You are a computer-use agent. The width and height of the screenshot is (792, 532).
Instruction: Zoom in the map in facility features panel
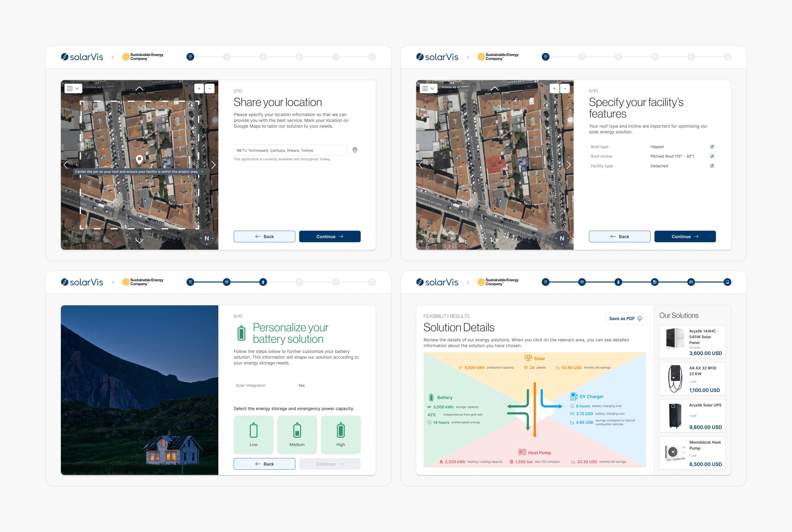554,88
